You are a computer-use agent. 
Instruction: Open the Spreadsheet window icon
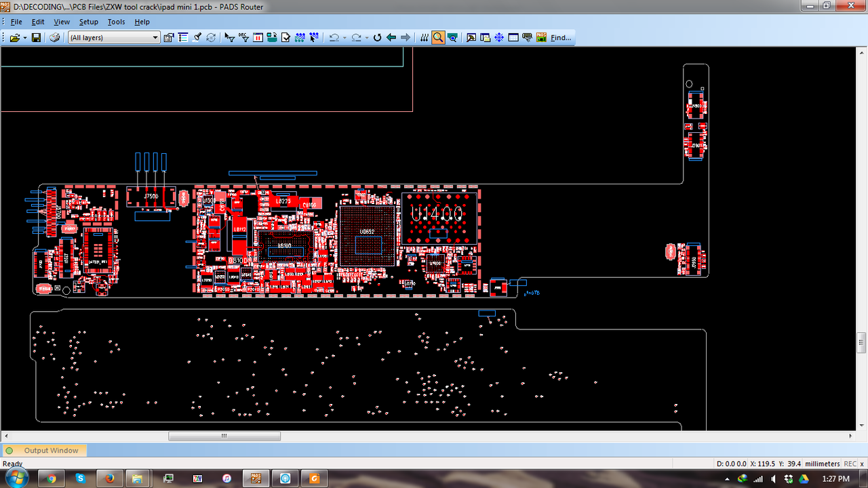pyautogui.click(x=513, y=37)
